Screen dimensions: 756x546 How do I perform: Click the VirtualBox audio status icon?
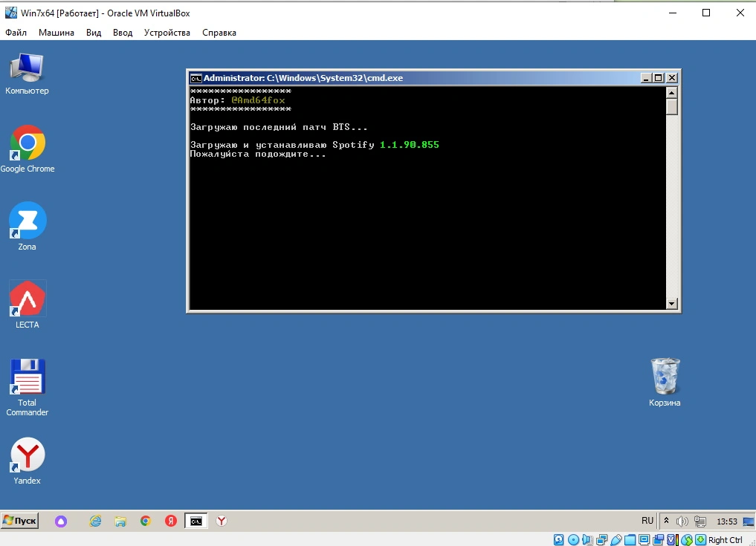(x=587, y=540)
